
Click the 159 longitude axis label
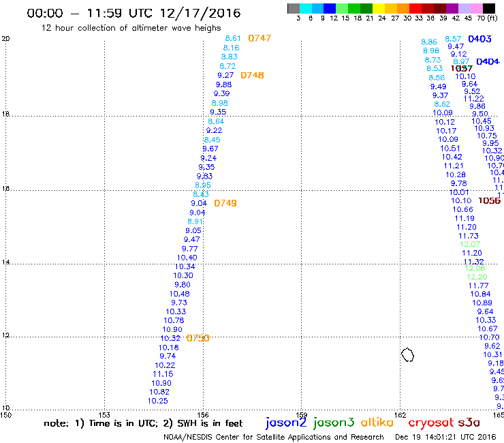click(302, 415)
